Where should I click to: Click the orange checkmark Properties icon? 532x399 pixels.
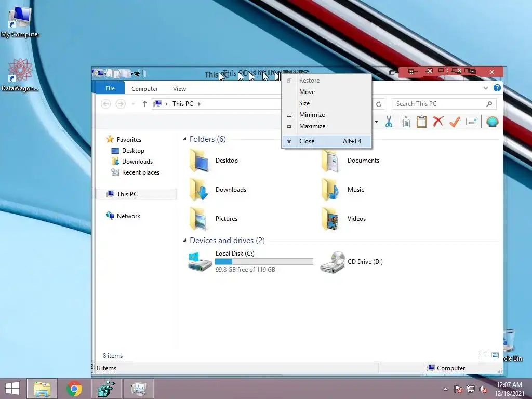coord(455,122)
